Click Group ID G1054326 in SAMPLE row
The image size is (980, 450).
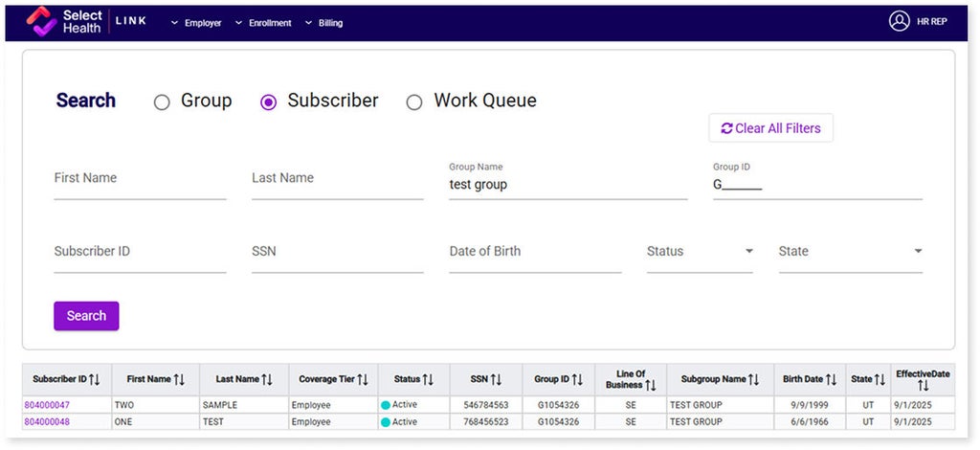click(558, 405)
